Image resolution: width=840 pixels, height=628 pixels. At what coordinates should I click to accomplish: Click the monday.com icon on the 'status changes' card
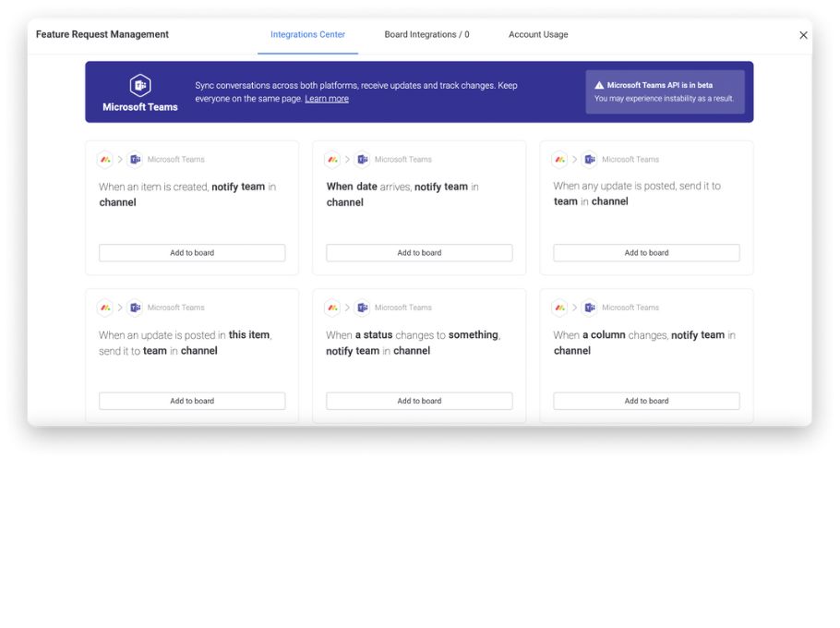click(332, 308)
